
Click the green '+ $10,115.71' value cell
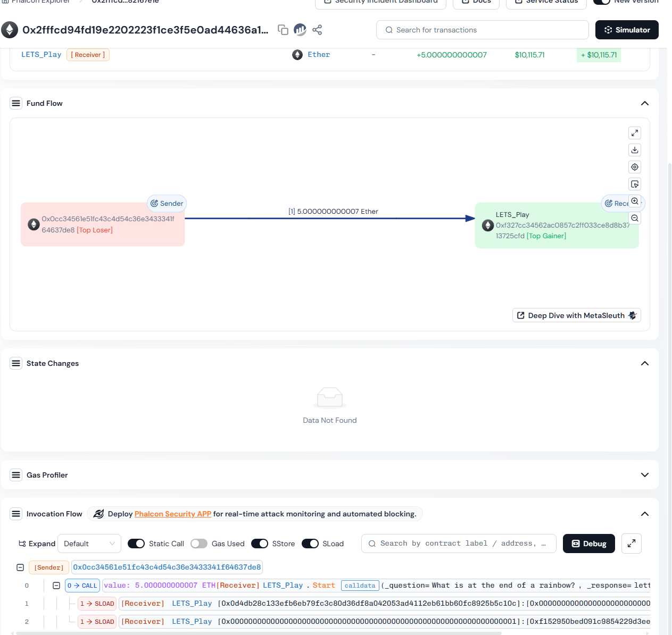599,55
